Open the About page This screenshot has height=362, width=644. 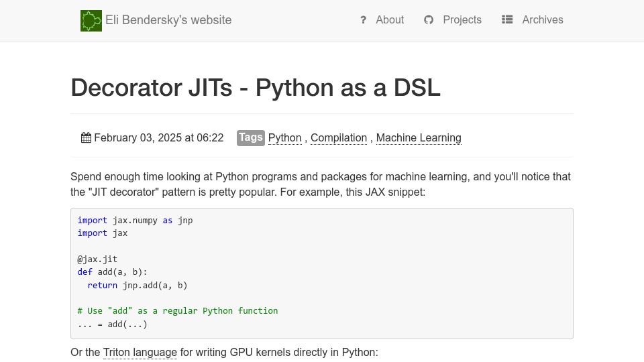[389, 19]
